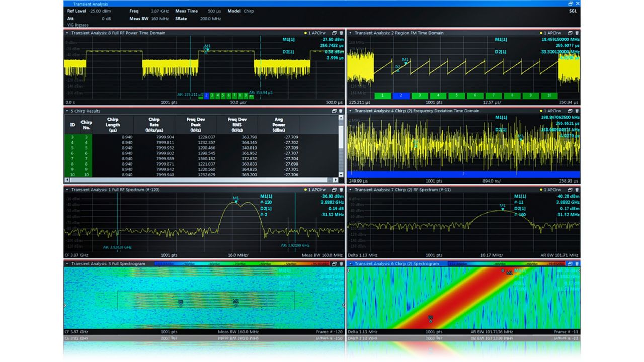This screenshot has width=644, height=362.
Task: Click the Model Chirp setting
Action: [x=240, y=11]
